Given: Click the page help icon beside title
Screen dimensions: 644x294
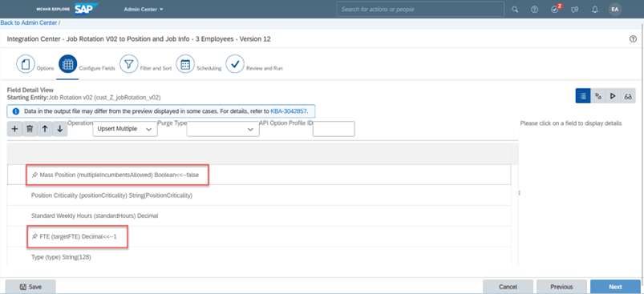Looking at the screenshot, I should (x=633, y=39).
